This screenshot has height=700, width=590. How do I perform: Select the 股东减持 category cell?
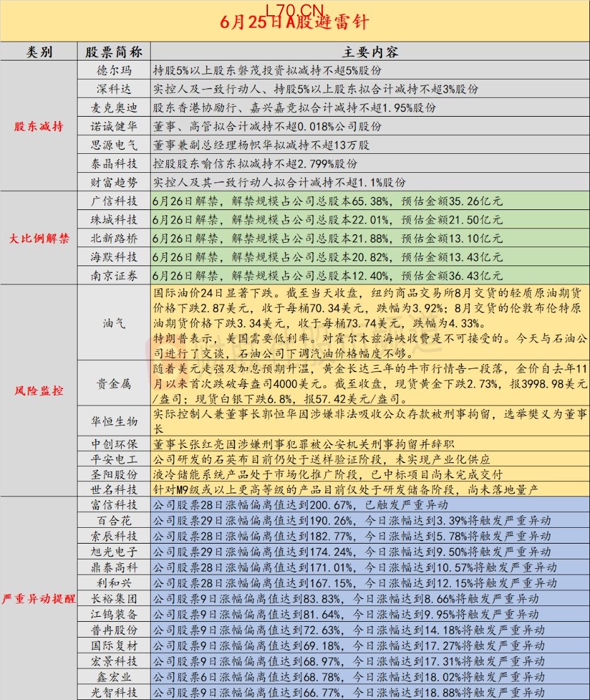tap(39, 126)
